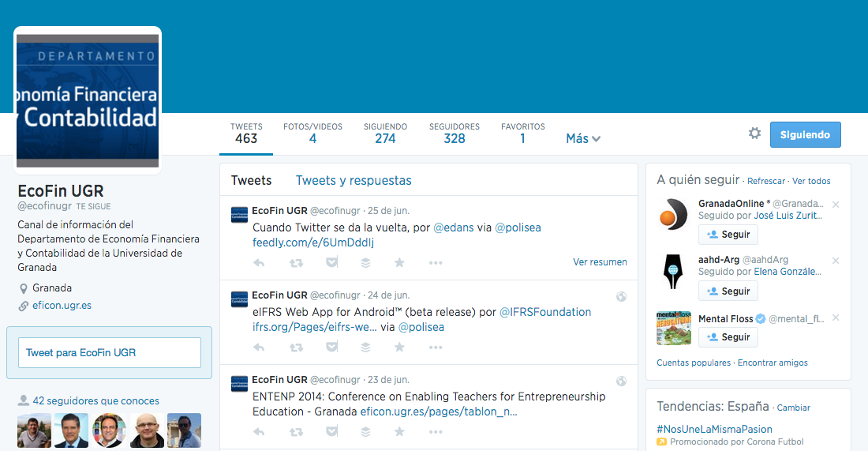Open the eficon.ugr.es website link
This screenshot has height=451, width=868.
(62, 306)
